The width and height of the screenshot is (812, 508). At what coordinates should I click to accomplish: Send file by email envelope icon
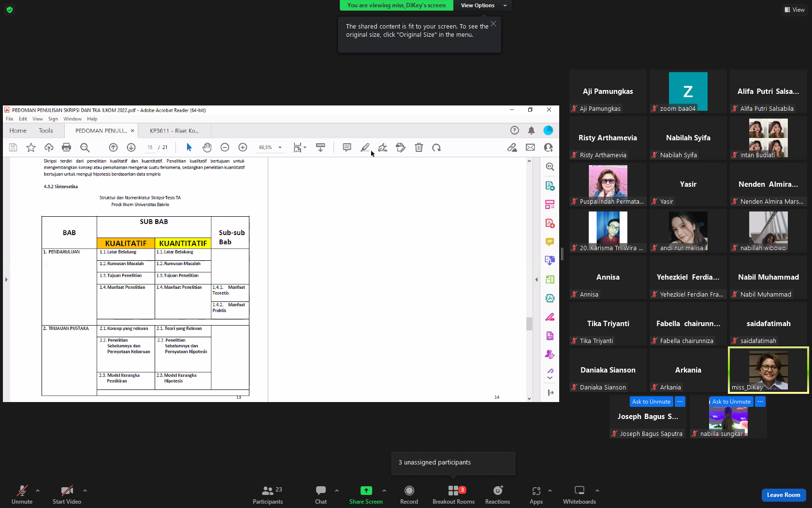530,148
